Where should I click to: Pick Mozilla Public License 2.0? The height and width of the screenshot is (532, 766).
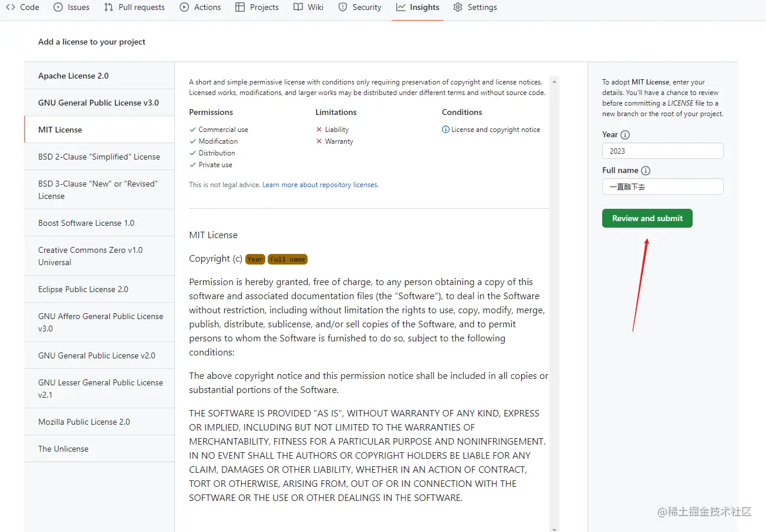pos(99,422)
